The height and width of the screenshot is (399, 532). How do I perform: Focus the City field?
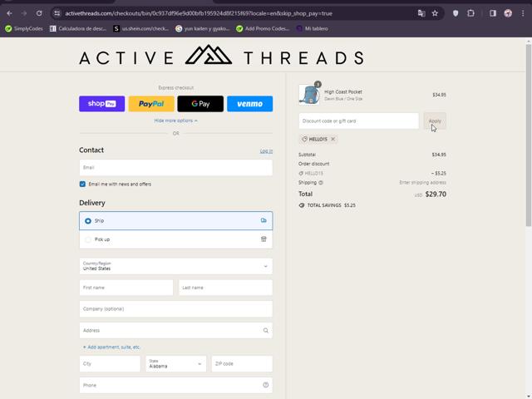coord(110,364)
